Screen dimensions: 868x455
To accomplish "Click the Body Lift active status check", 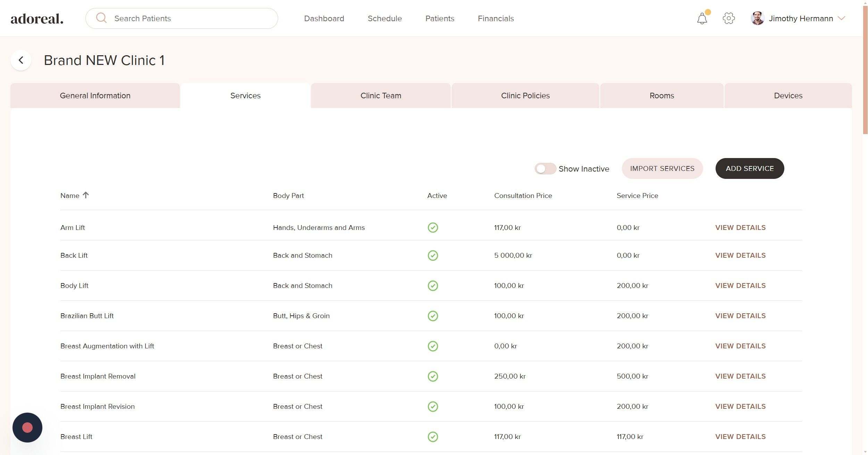I will pos(433,286).
